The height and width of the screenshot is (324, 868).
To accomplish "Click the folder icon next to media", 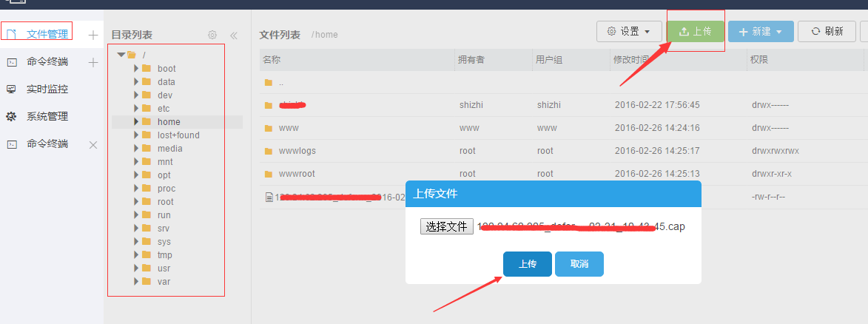I will tap(146, 148).
